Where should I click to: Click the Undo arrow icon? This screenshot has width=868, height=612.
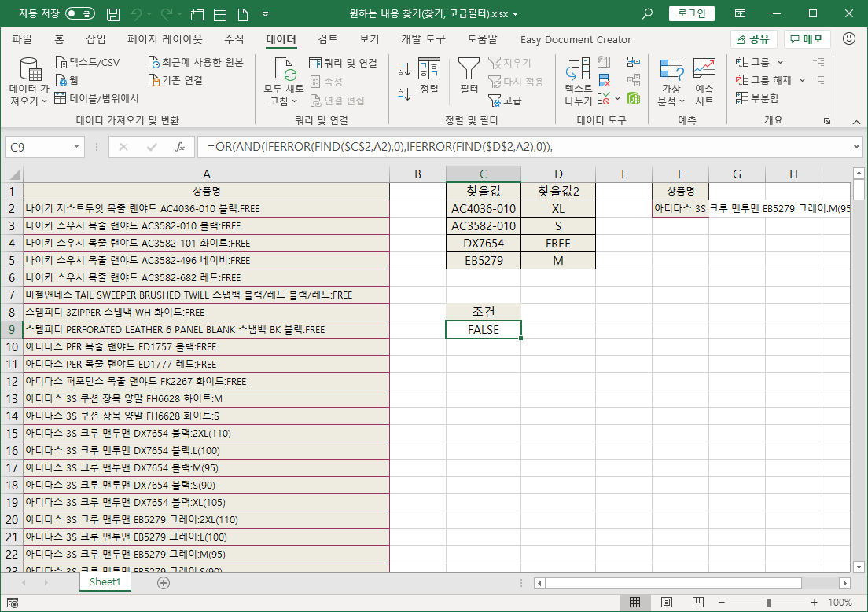click(135, 14)
